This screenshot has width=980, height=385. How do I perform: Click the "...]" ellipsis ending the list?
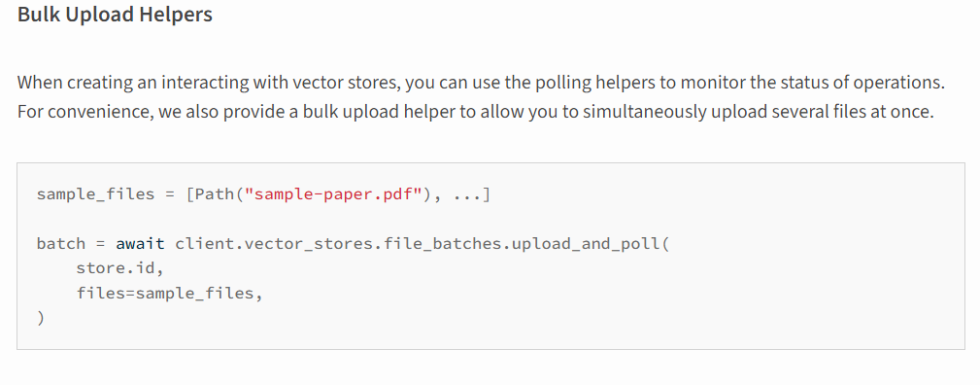click(x=472, y=194)
